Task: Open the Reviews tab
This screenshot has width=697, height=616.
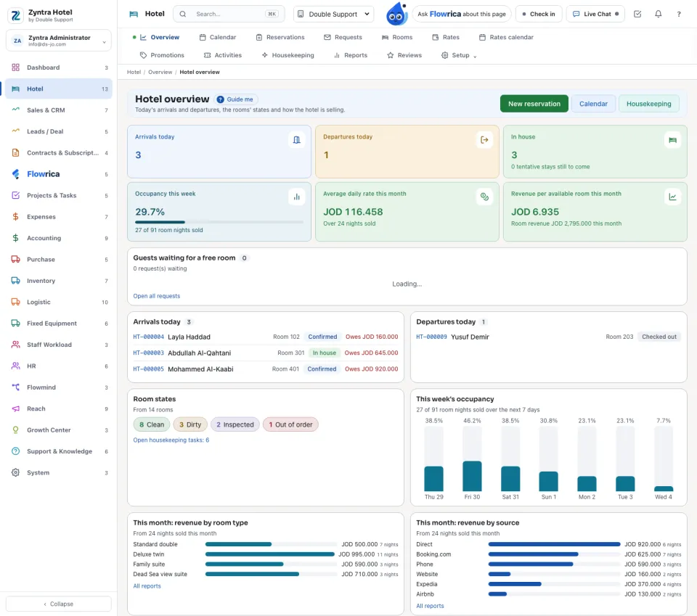Action: [x=404, y=55]
